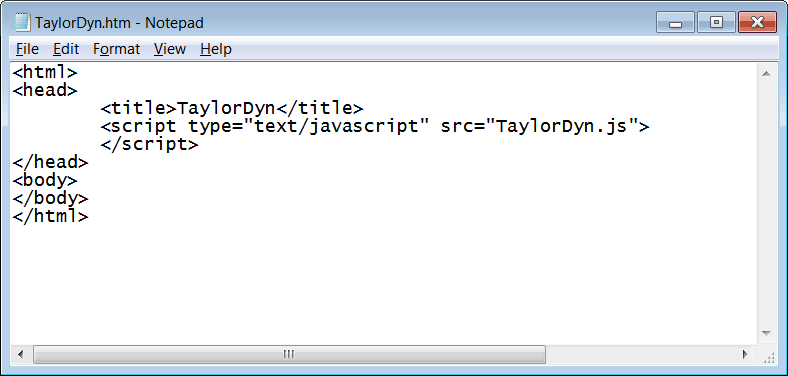Click the Notepad icon in title bar
Image resolution: width=788 pixels, height=376 pixels.
tap(22, 23)
